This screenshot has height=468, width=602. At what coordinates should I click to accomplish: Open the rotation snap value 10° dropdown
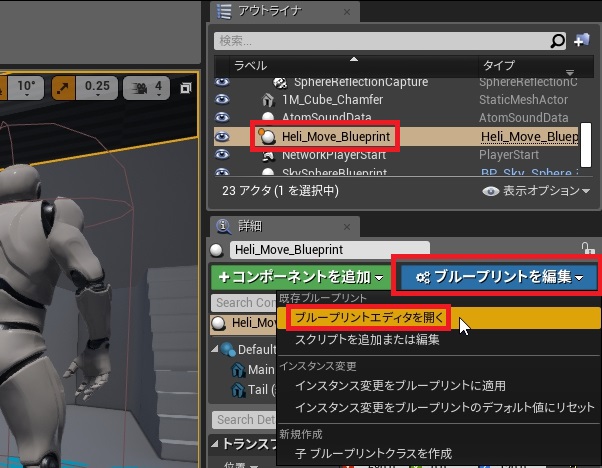[26, 88]
